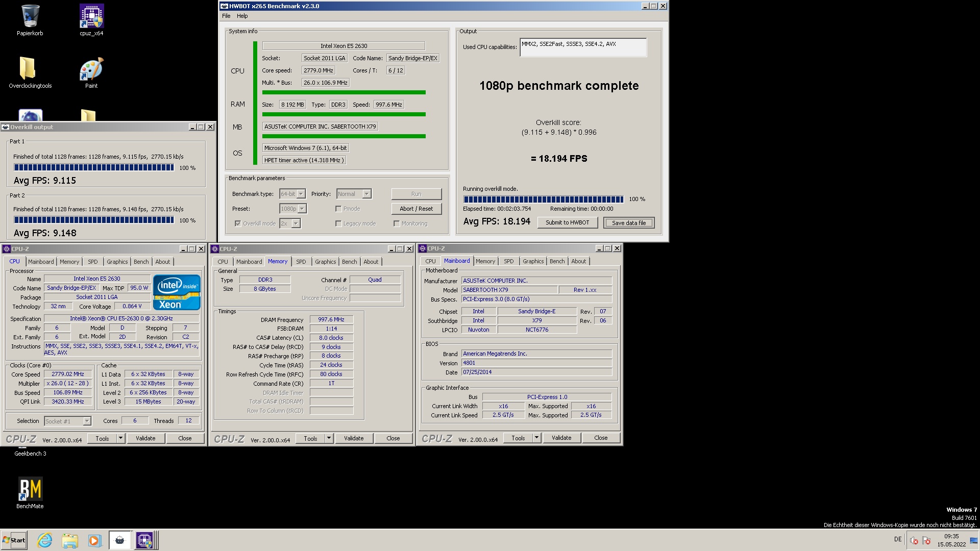The height and width of the screenshot is (551, 980).
Task: Select the BenchMate desktop shortcut
Action: pyautogui.click(x=30, y=493)
